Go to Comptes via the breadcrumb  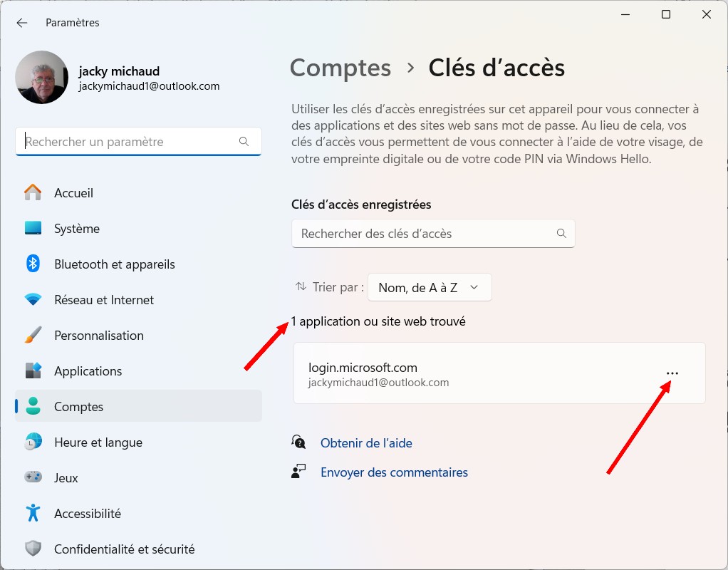coord(340,68)
